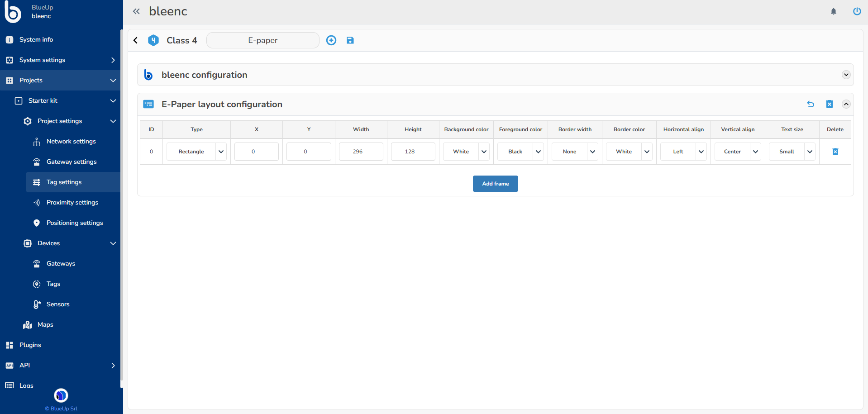Collapse the sidebar with the double-chevron icon

click(x=136, y=11)
